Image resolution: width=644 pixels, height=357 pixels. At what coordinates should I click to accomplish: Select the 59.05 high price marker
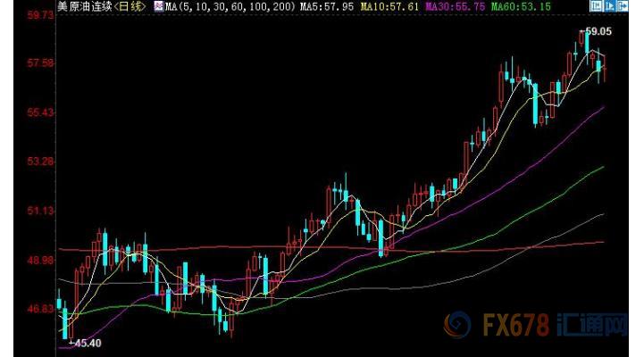point(598,30)
